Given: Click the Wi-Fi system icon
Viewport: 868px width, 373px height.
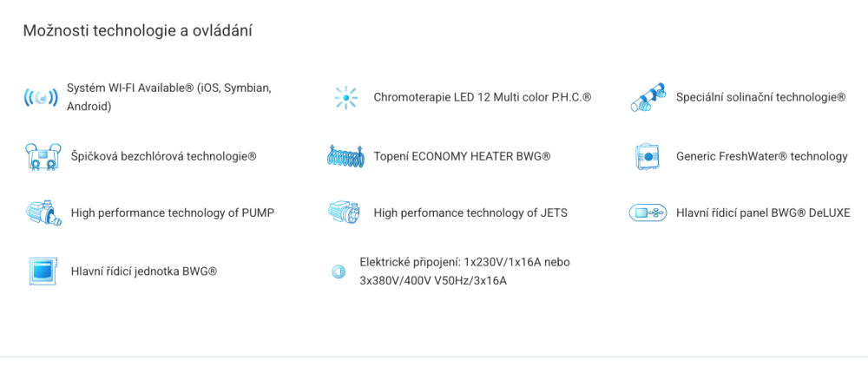Looking at the screenshot, I should (41, 98).
